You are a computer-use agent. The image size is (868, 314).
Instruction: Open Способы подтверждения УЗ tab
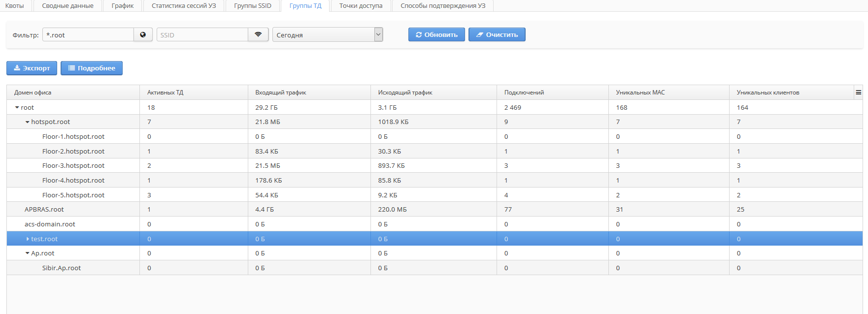(443, 6)
